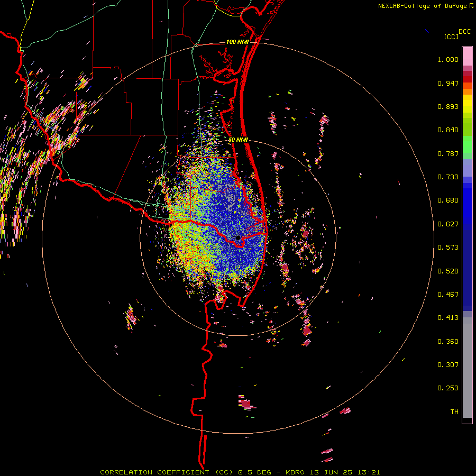The width and height of the screenshot is (476, 476).
Task: Pick the light pink segment atop the color bar
Action: coord(467,56)
